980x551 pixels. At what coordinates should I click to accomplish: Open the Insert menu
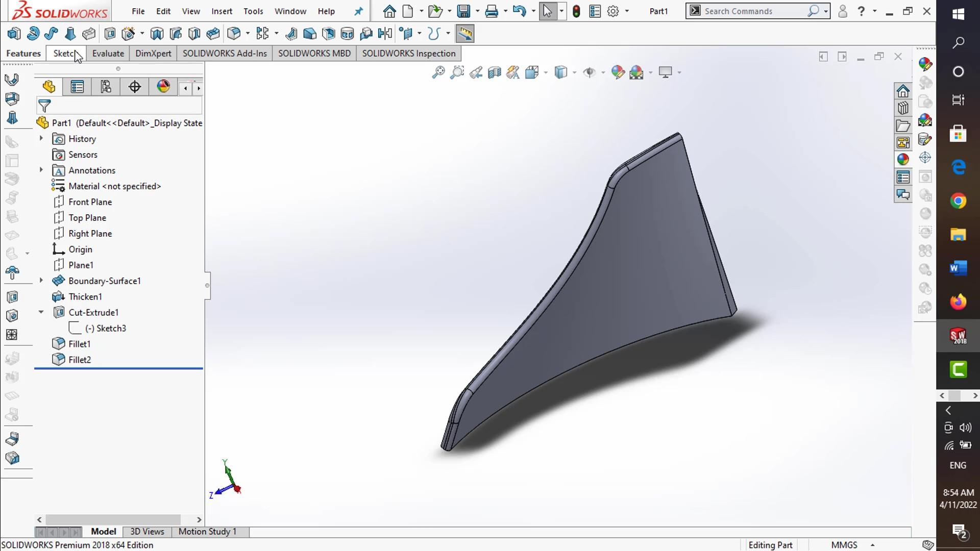click(222, 11)
